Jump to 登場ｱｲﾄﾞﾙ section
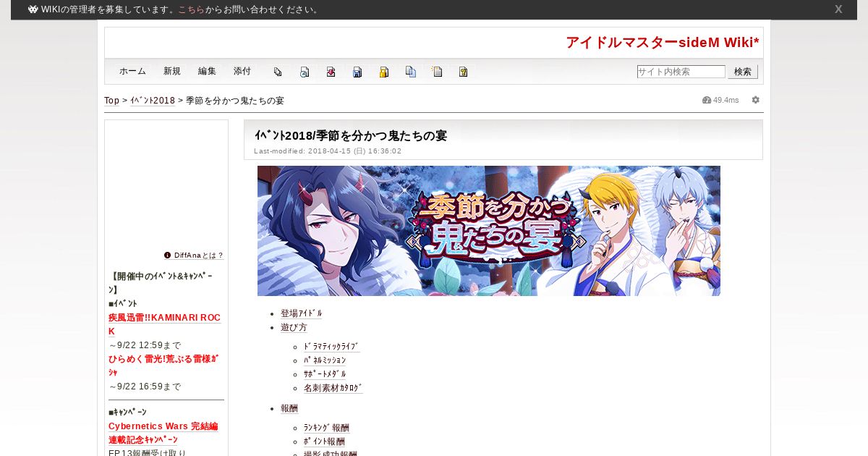Viewport: 868px width, 456px height. [x=302, y=313]
